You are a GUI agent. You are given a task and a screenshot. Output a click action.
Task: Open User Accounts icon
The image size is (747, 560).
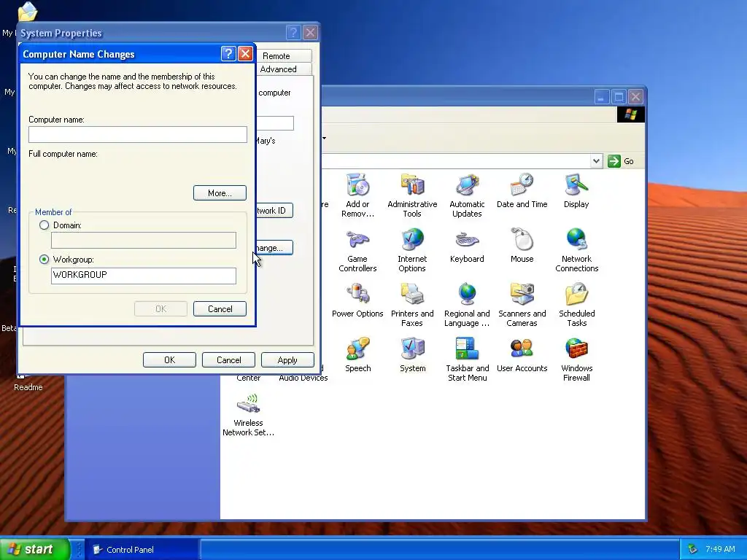pyautogui.click(x=522, y=355)
